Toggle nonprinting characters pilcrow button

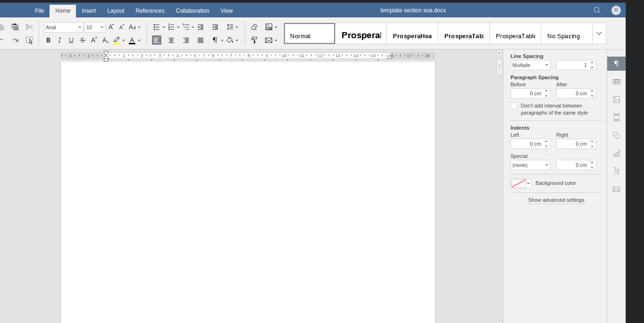pyautogui.click(x=215, y=41)
